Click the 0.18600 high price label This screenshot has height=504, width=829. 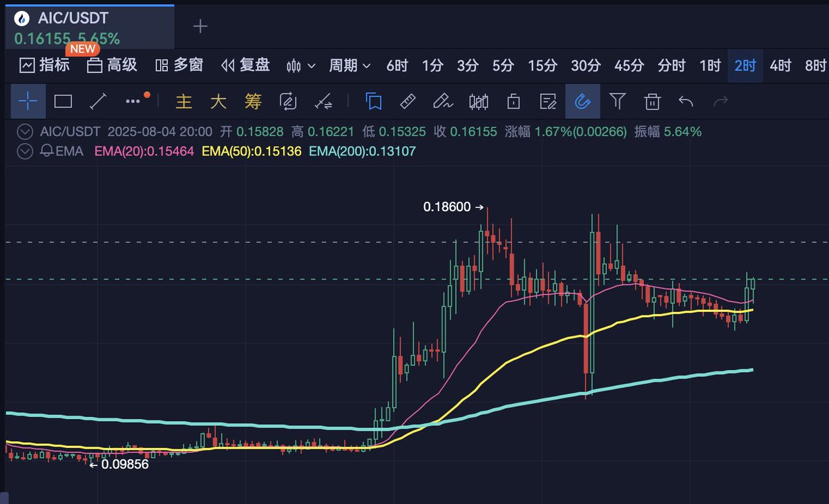pyautogui.click(x=447, y=206)
